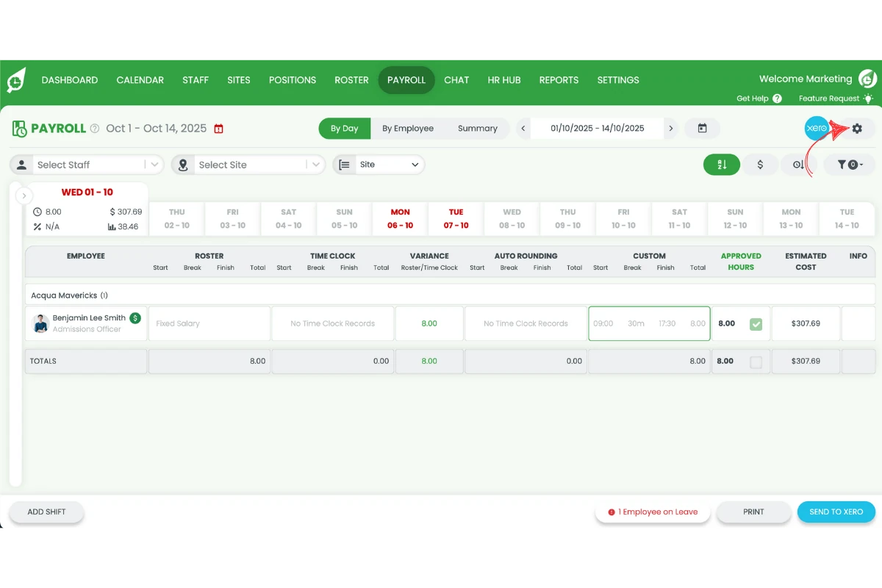882x588 pixels.
Task: Switch to Summary view
Action: pyautogui.click(x=478, y=128)
